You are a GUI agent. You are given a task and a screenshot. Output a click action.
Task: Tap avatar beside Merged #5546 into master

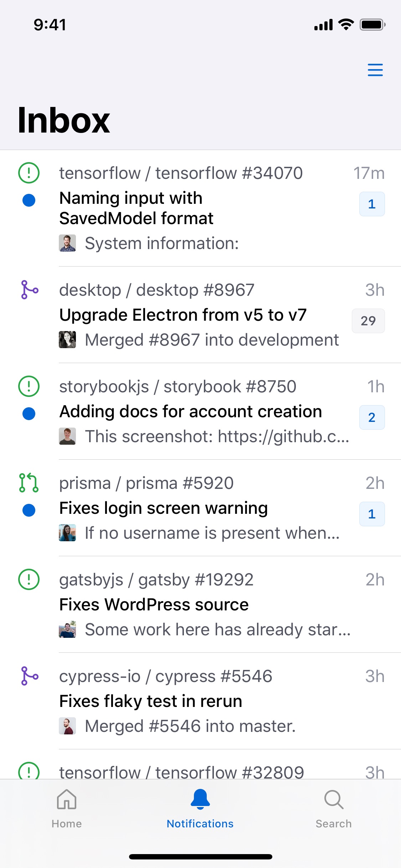point(67,726)
